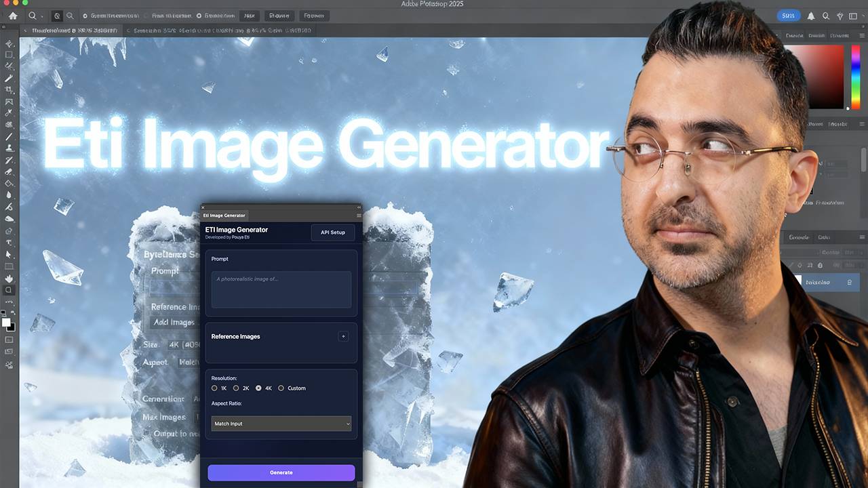Select the Move tool
Viewport: 868px width, 488px height.
click(9, 43)
